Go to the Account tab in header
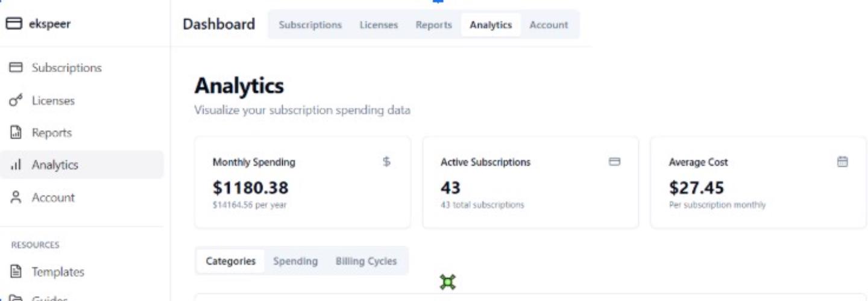The image size is (868, 301). point(549,25)
